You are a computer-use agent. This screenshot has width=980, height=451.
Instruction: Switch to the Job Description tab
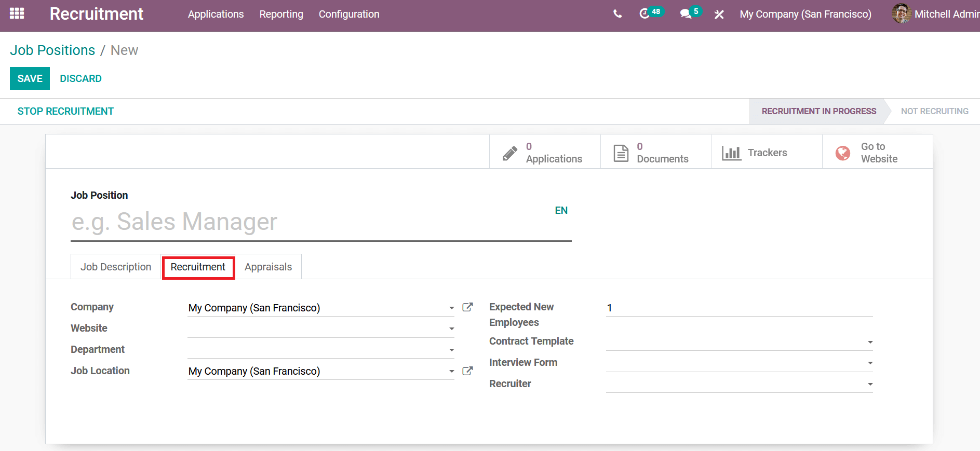(x=116, y=267)
